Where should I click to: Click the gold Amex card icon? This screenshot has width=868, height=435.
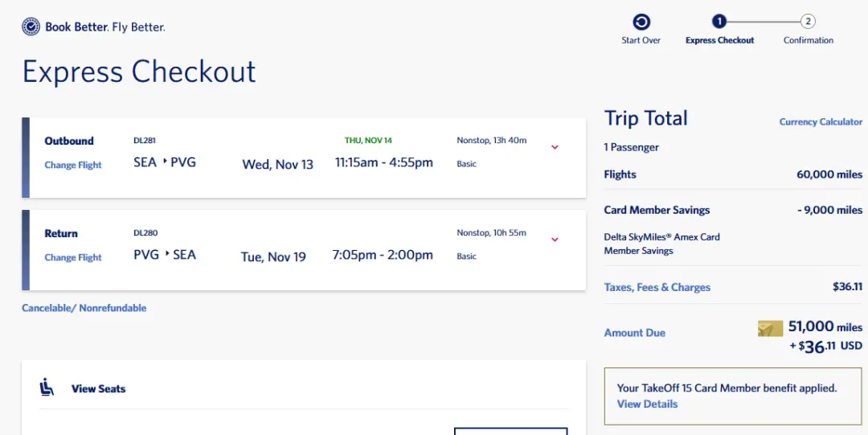[x=770, y=328]
